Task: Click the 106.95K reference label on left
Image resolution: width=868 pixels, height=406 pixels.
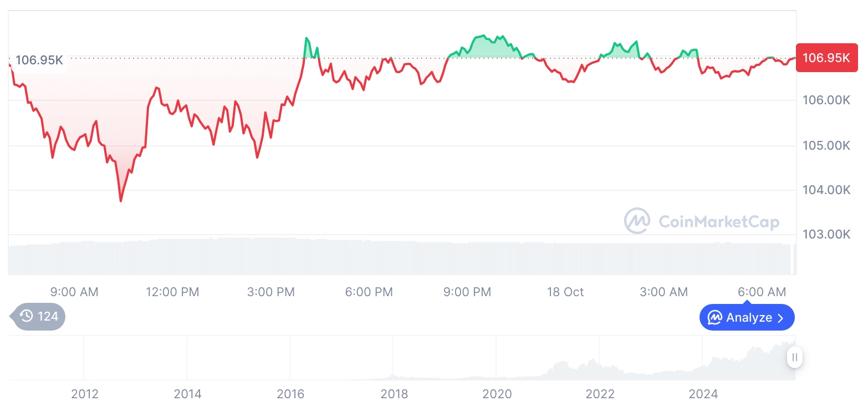Action: (x=39, y=60)
